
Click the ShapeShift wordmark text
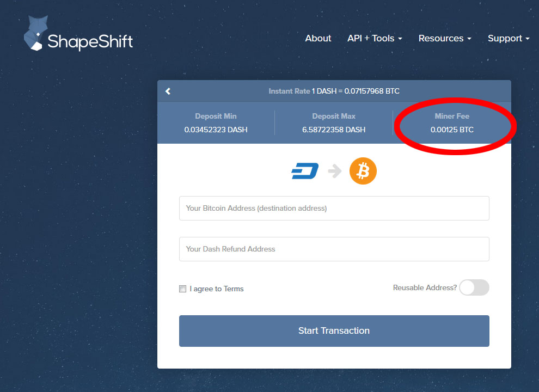click(x=90, y=41)
